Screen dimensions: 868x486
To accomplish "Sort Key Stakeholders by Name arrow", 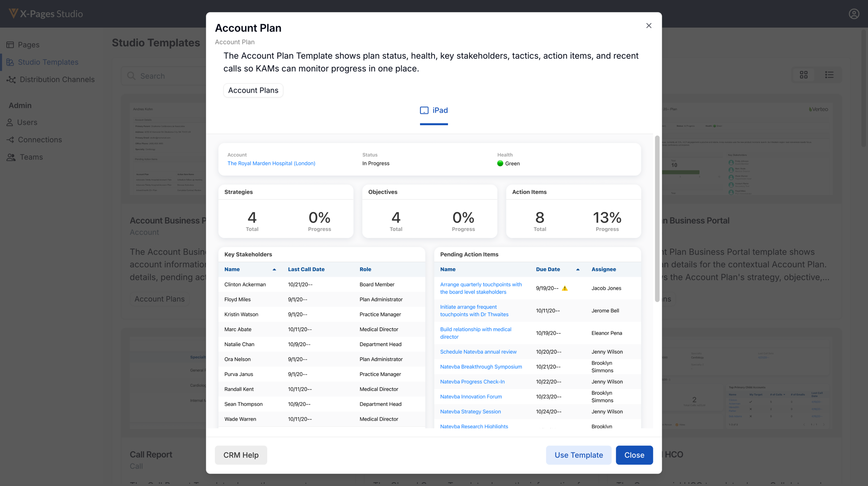I will click(274, 270).
